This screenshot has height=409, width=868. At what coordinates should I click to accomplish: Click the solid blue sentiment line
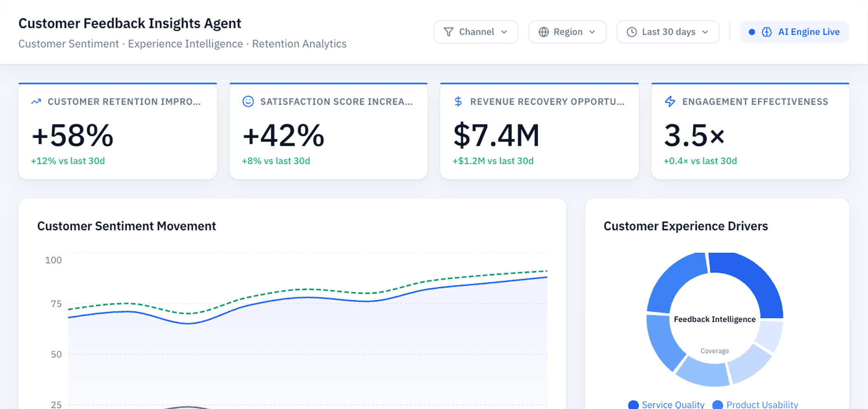click(308, 297)
